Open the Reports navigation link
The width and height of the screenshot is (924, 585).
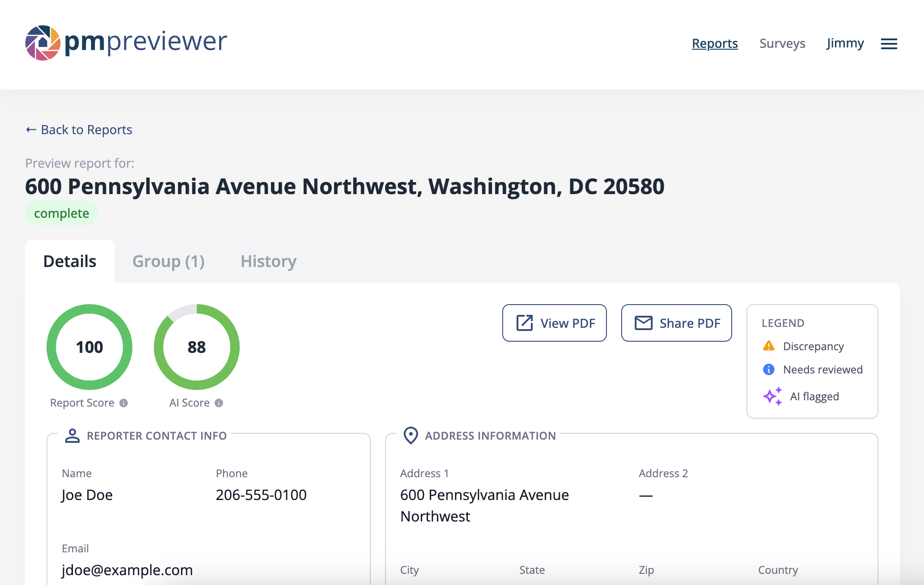coord(715,43)
